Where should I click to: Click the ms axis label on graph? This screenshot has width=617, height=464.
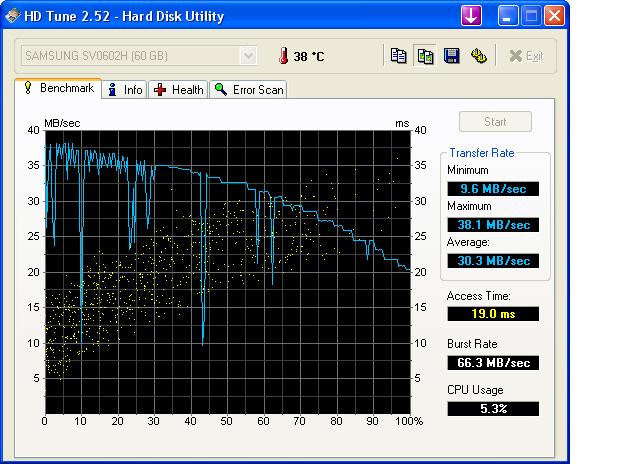402,124
